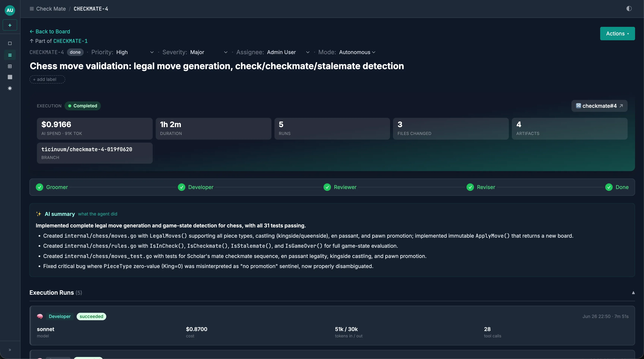Viewport: 644px width, 359px height.
Task: Click the Developer role tag on run
Action: (x=59, y=317)
